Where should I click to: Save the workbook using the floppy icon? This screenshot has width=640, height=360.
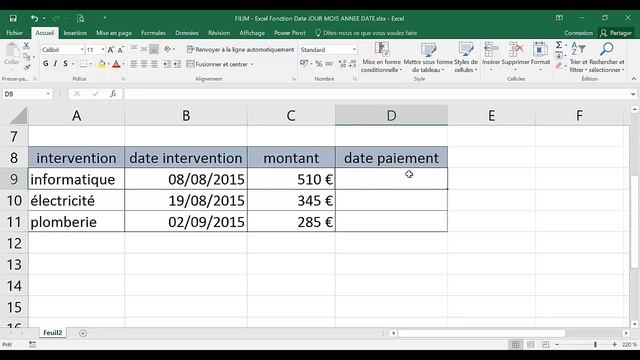tap(13, 18)
